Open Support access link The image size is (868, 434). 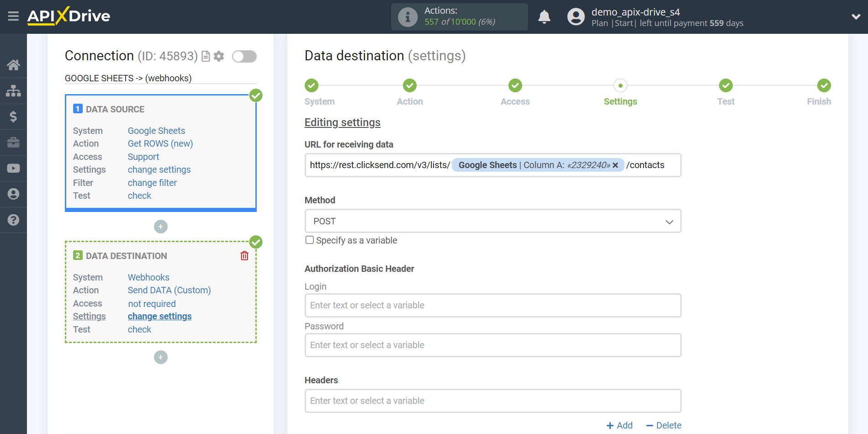[x=143, y=157]
